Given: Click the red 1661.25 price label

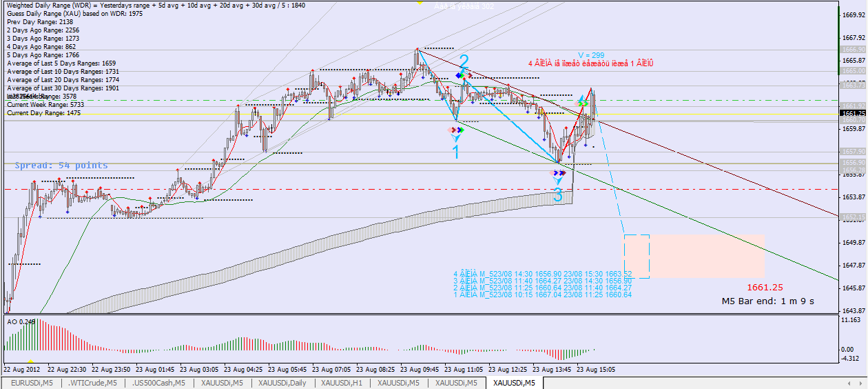Looking at the screenshot, I should click(765, 287).
